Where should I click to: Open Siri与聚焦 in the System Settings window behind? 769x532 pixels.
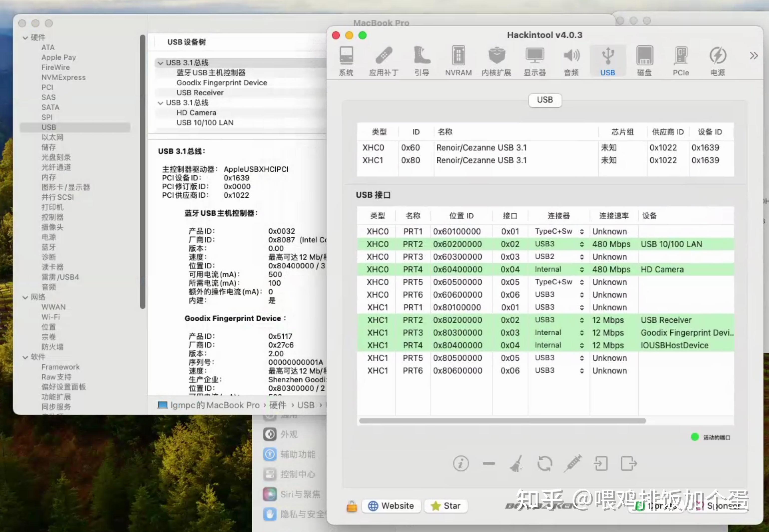pyautogui.click(x=292, y=494)
